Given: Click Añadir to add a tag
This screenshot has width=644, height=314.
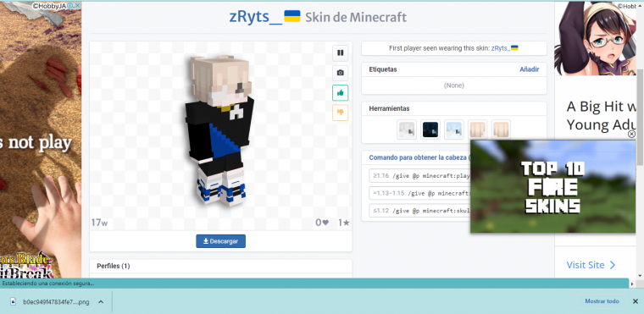Looking at the screenshot, I should 529,69.
